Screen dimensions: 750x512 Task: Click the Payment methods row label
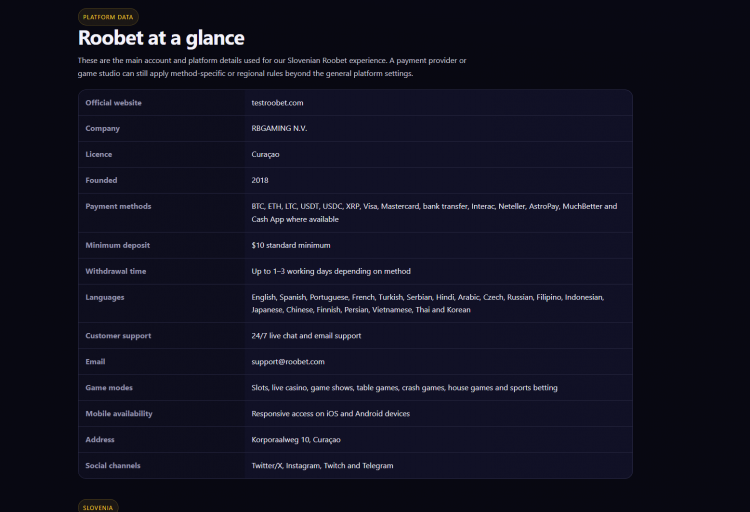pos(118,206)
